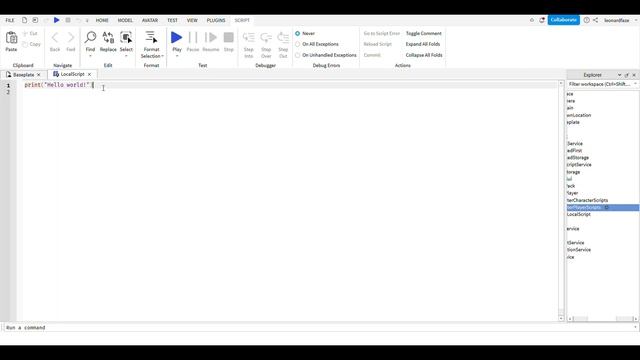Undock the Explorer panel
Viewport: 640px width, 360px height.
pos(627,75)
